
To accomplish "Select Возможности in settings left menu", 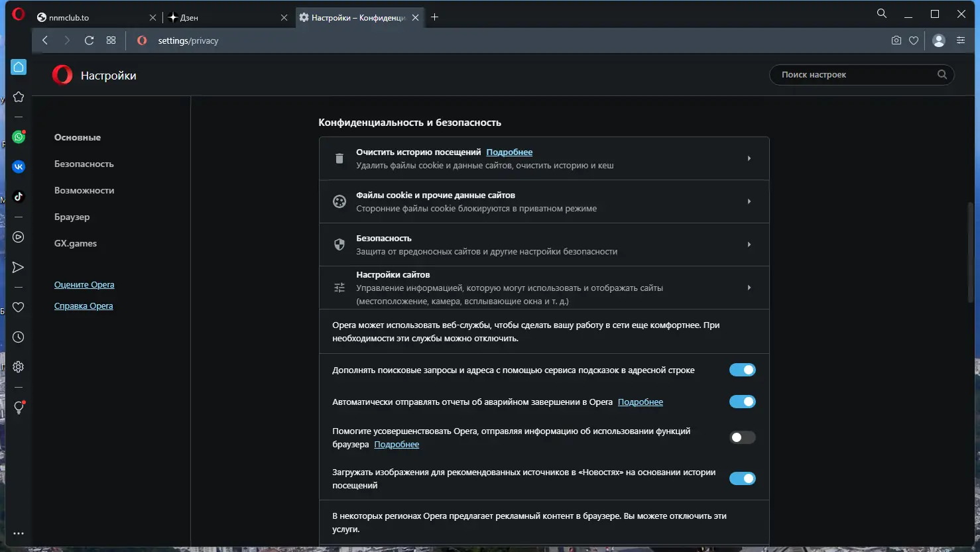I will [x=84, y=190].
